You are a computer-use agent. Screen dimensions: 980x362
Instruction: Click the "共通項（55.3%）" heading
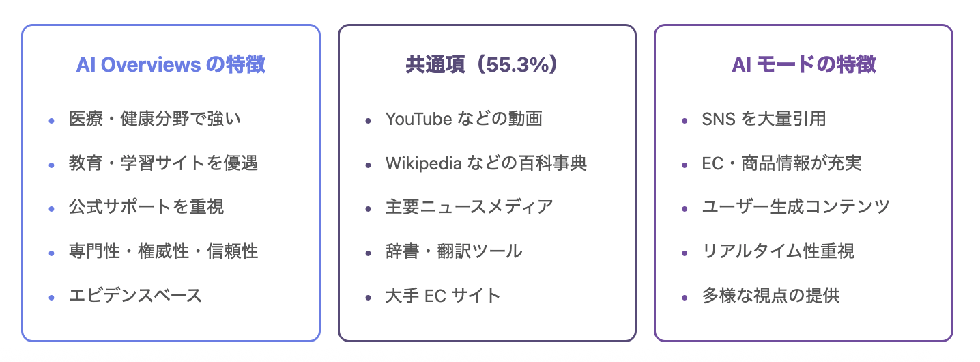point(487,65)
